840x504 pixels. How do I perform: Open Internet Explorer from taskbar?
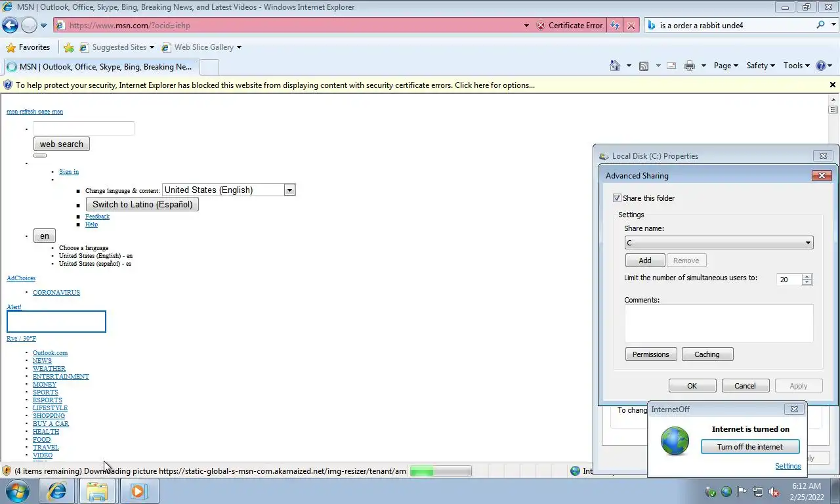57,491
